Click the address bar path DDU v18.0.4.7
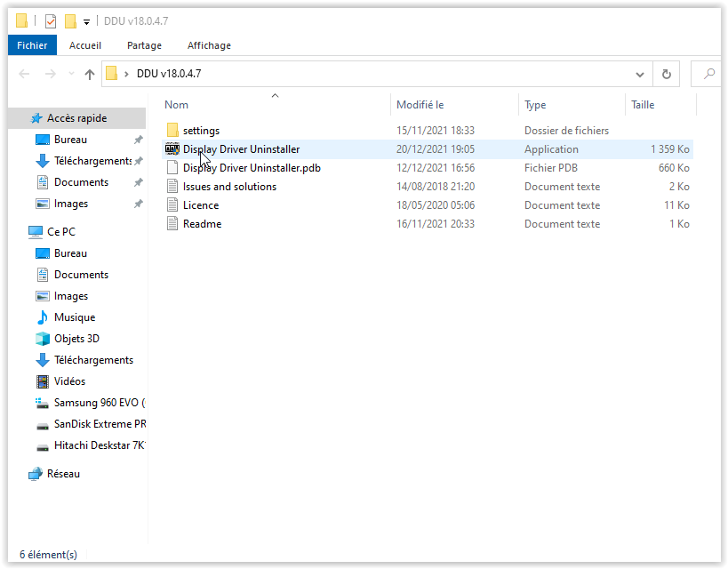Screen dimensions: 728x569 click(169, 74)
